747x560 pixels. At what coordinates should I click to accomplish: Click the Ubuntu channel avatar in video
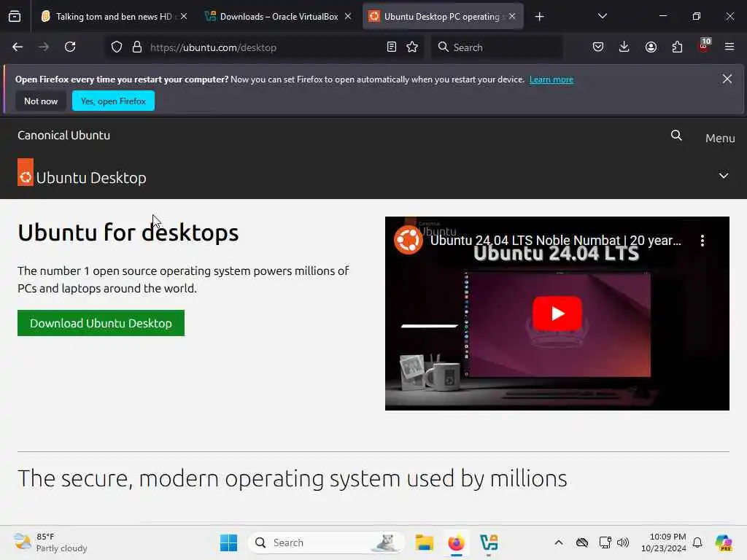(x=409, y=239)
